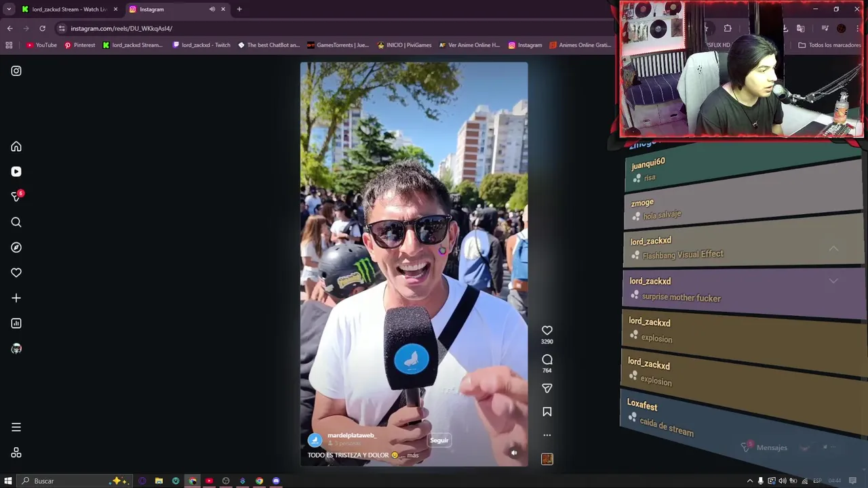Open the media controls icon in toolbar
Image resolution: width=868 pixels, height=488 pixels.
(825, 28)
